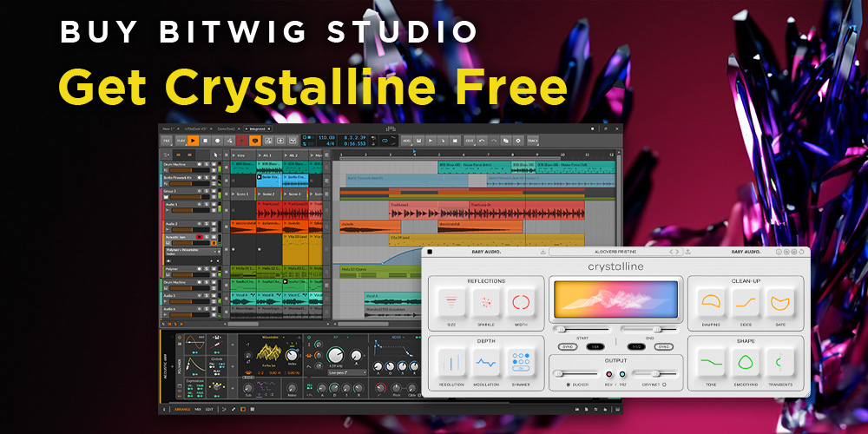868x434 pixels.
Task: Open the Bitwig TRACK menu
Action: [x=533, y=141]
